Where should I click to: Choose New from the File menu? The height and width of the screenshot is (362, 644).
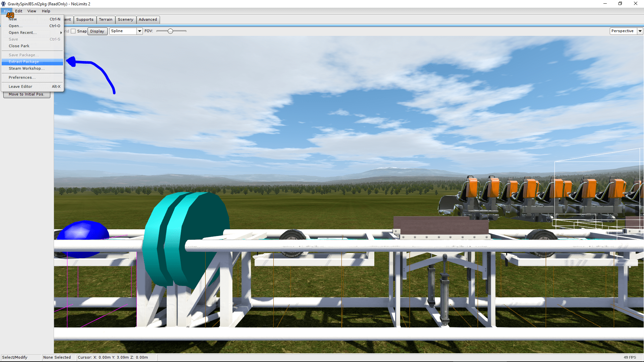[x=13, y=19]
